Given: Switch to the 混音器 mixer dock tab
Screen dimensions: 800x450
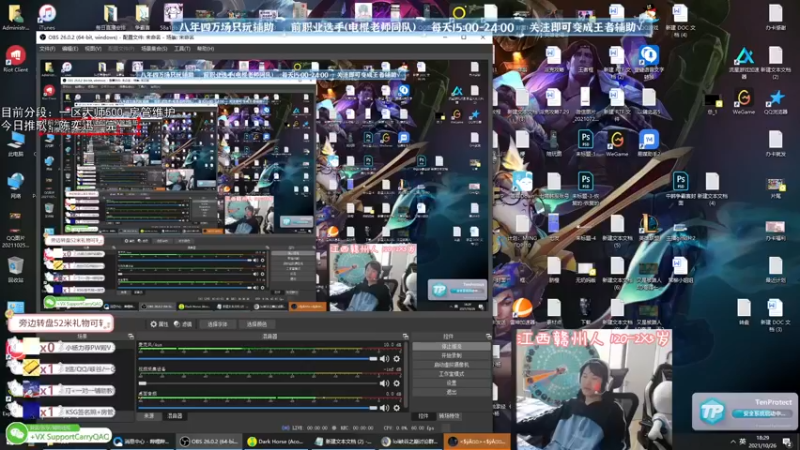Looking at the screenshot, I should point(174,416).
